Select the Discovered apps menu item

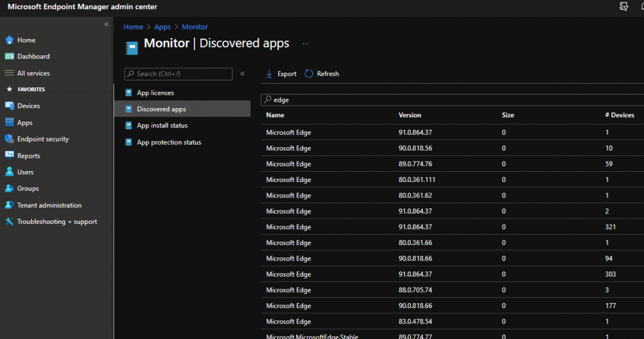pos(182,109)
